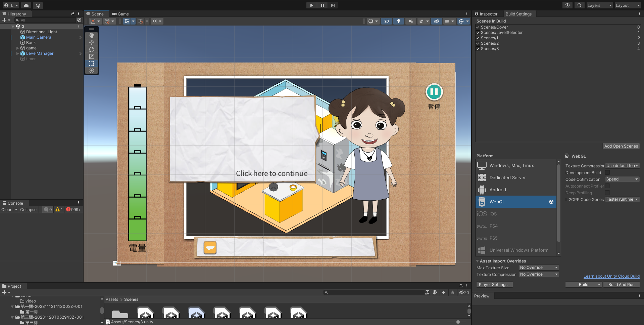Viewport: 644px width, 325px height.
Task: Toggle scene Gizmos globe icon
Action: point(461,21)
